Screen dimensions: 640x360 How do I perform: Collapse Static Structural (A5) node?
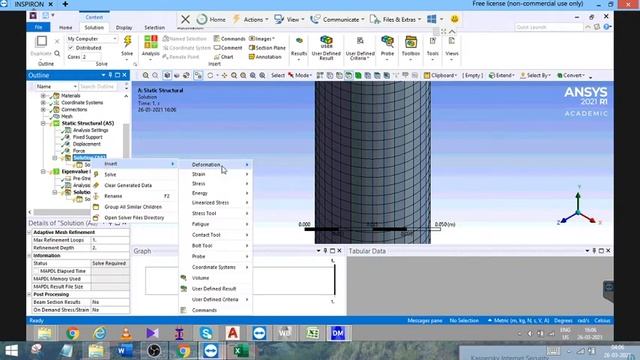tap(43, 123)
